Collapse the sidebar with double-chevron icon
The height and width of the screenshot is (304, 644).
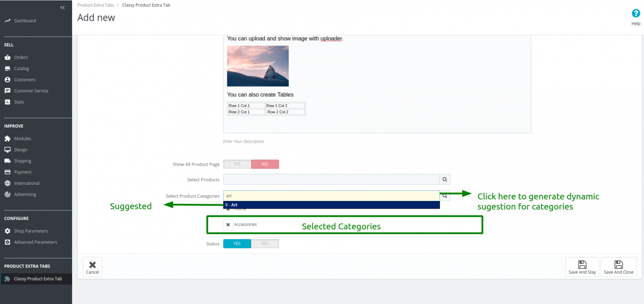pyautogui.click(x=62, y=8)
